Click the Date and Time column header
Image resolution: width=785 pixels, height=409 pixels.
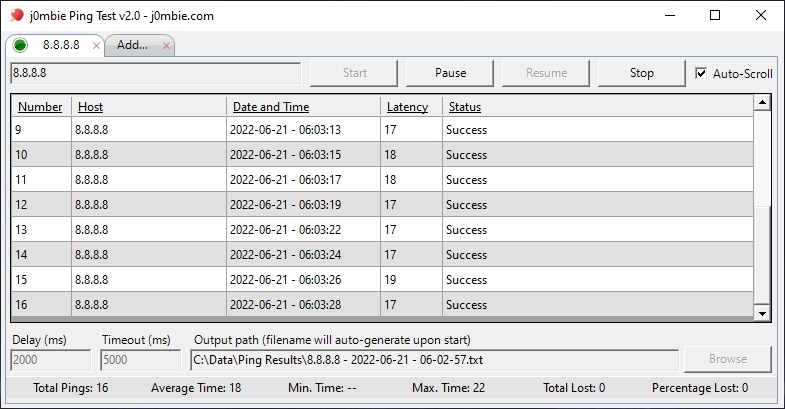pyautogui.click(x=271, y=107)
